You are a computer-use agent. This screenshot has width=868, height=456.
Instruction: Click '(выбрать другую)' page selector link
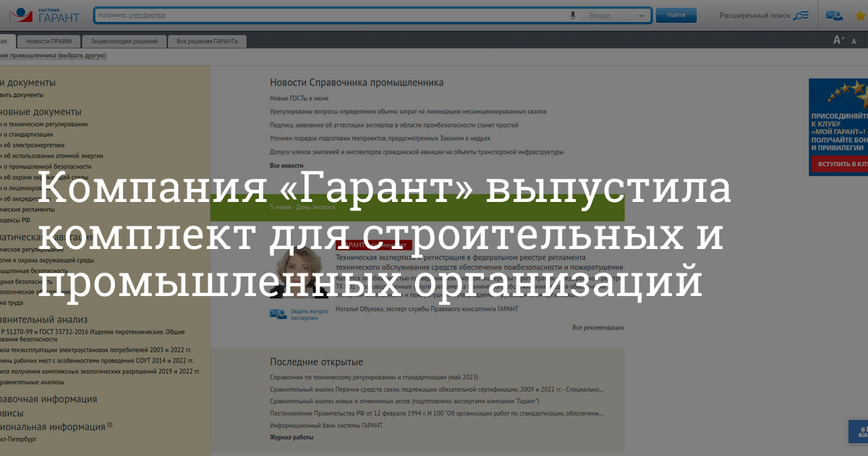point(82,56)
